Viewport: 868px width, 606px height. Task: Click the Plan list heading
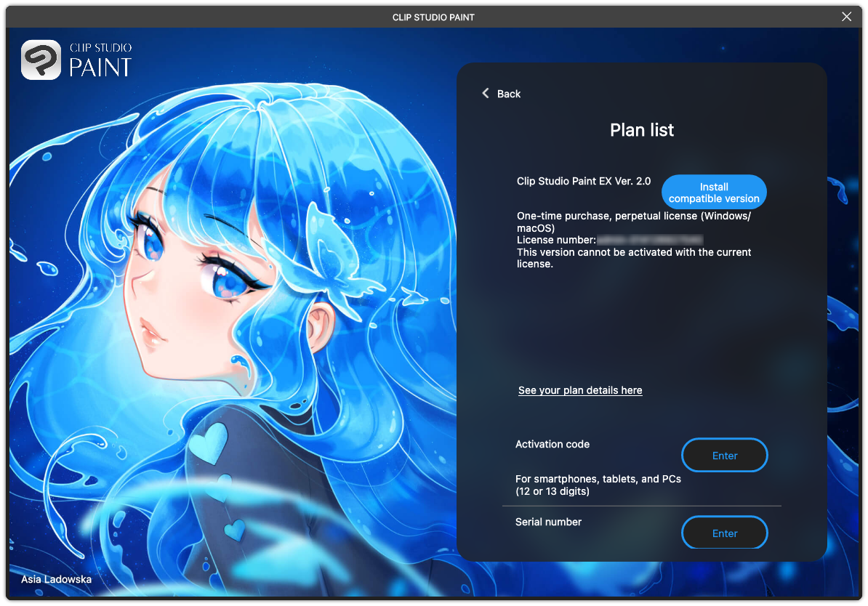coord(641,130)
